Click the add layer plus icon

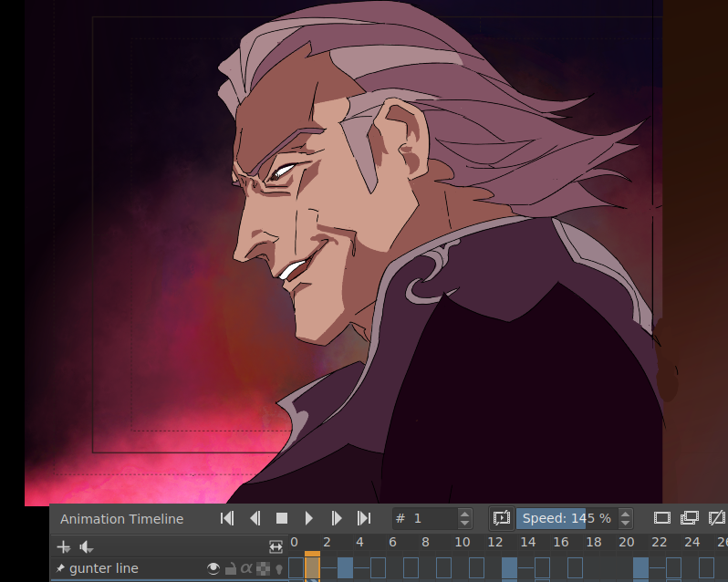tap(63, 546)
